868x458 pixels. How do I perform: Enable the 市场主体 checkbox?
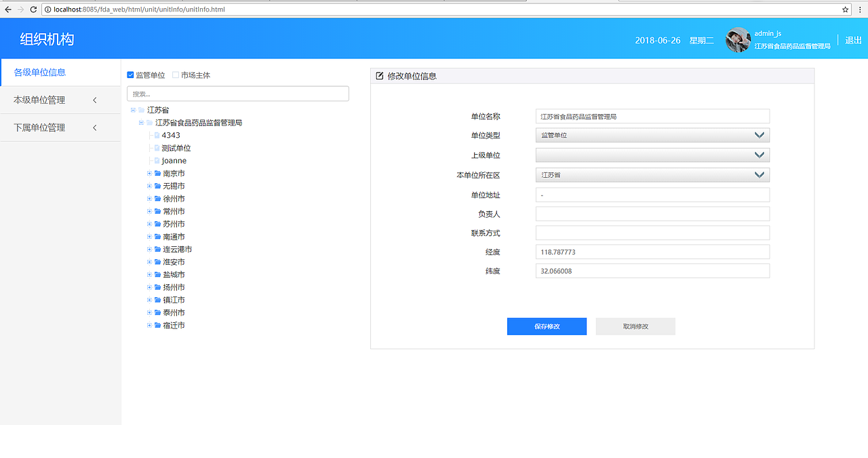[x=175, y=75]
